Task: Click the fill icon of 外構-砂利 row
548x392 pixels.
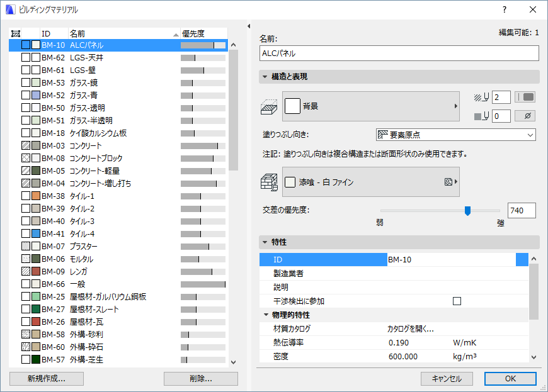Action: (26, 334)
